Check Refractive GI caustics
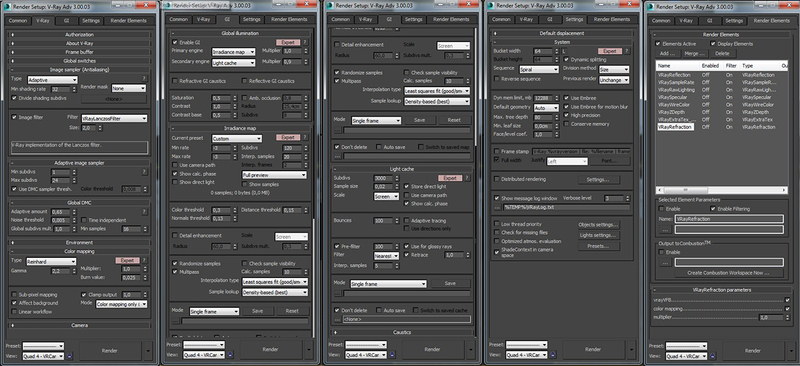800x366 pixels. [x=175, y=81]
